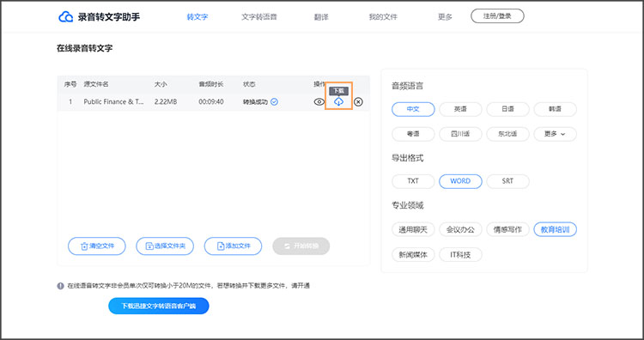Select 英语 audio language
This screenshot has width=644, height=340.
(460, 110)
